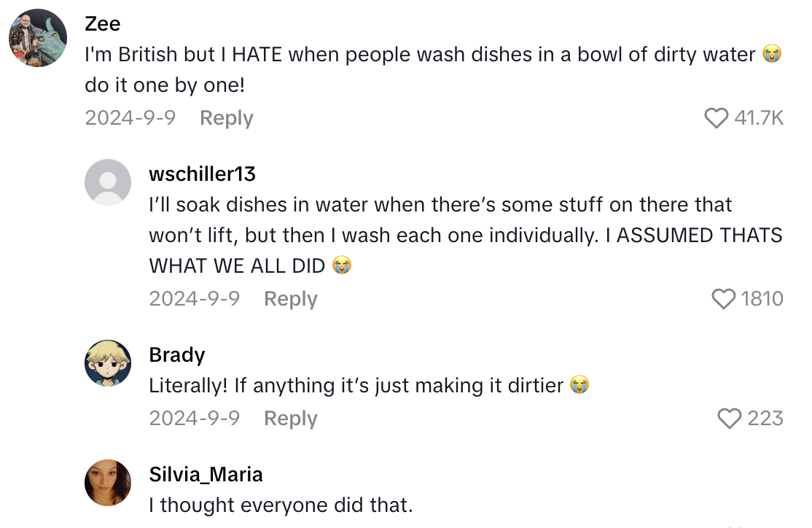Open Zee's profile via username

(102, 23)
